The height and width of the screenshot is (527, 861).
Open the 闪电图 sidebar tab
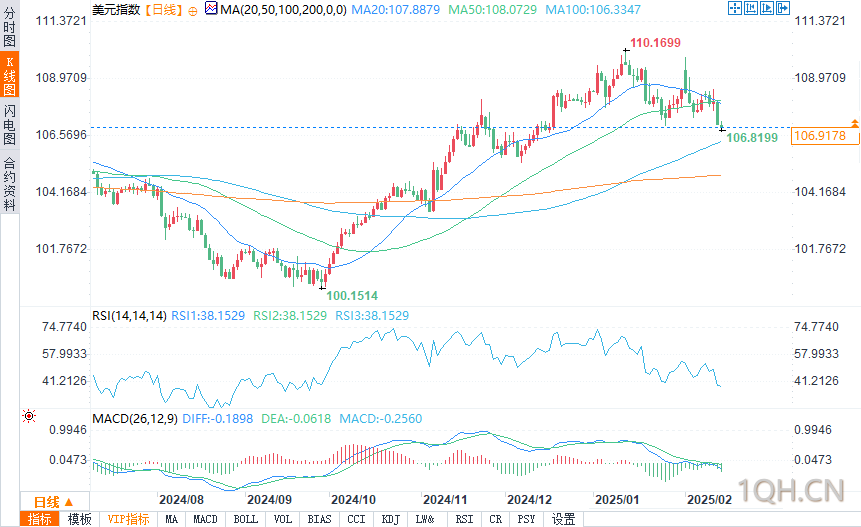click(9, 124)
